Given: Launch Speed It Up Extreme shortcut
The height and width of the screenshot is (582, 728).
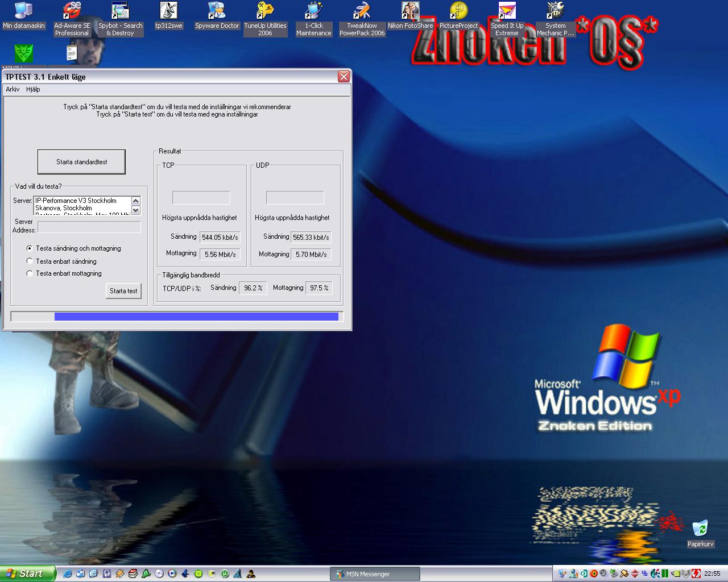Looking at the screenshot, I should [x=507, y=19].
